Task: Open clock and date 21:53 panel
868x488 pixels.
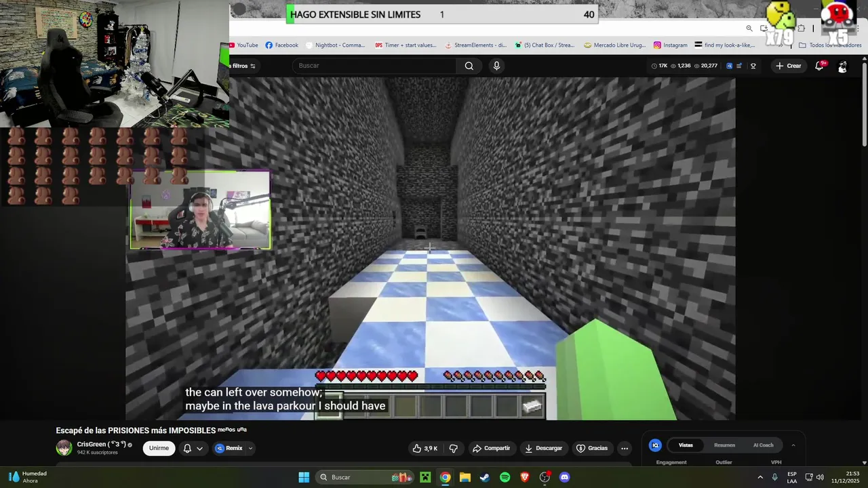Action: pyautogui.click(x=846, y=477)
